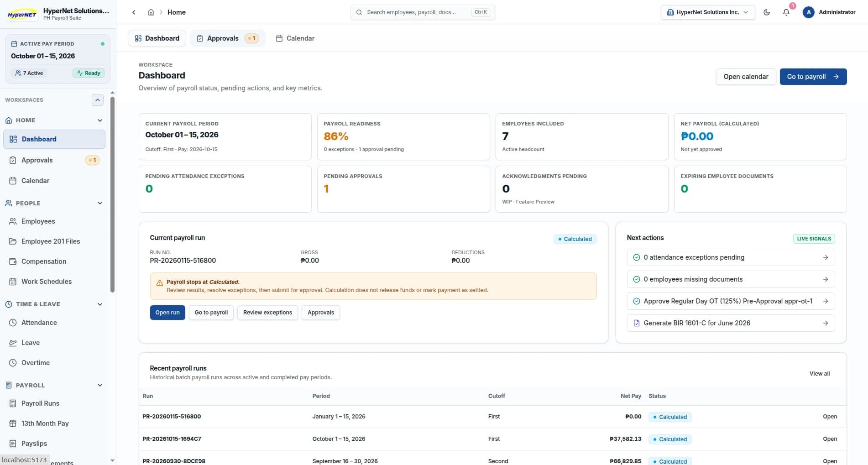Switch to the Calendar tab
The image size is (868, 465).
tap(295, 38)
